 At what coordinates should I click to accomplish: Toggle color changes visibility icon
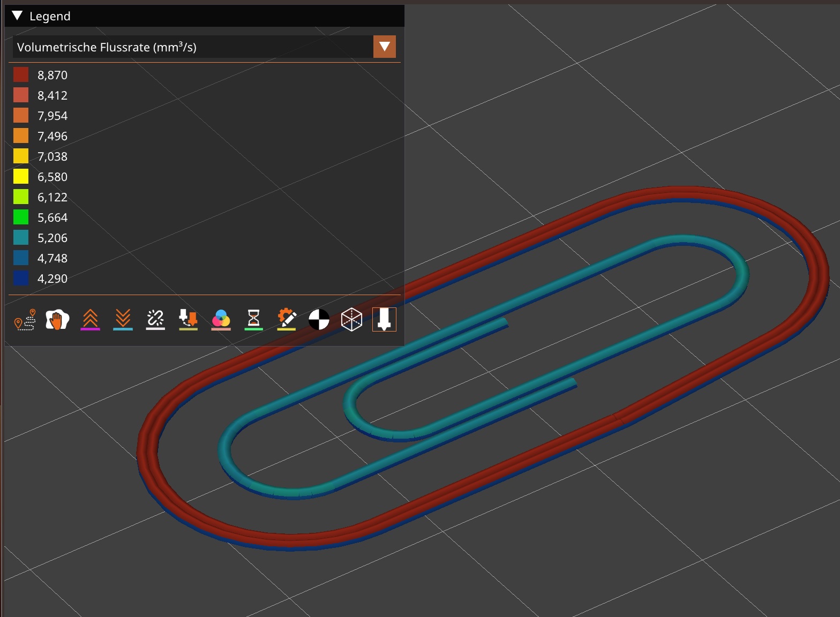pos(221,320)
